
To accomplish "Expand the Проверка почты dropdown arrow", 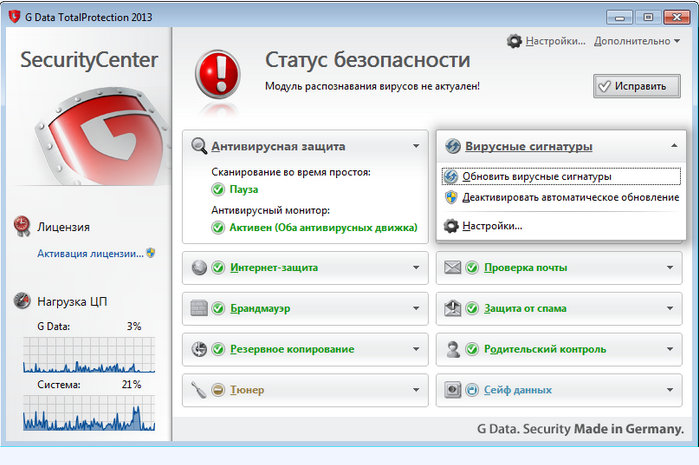I will coord(670,267).
